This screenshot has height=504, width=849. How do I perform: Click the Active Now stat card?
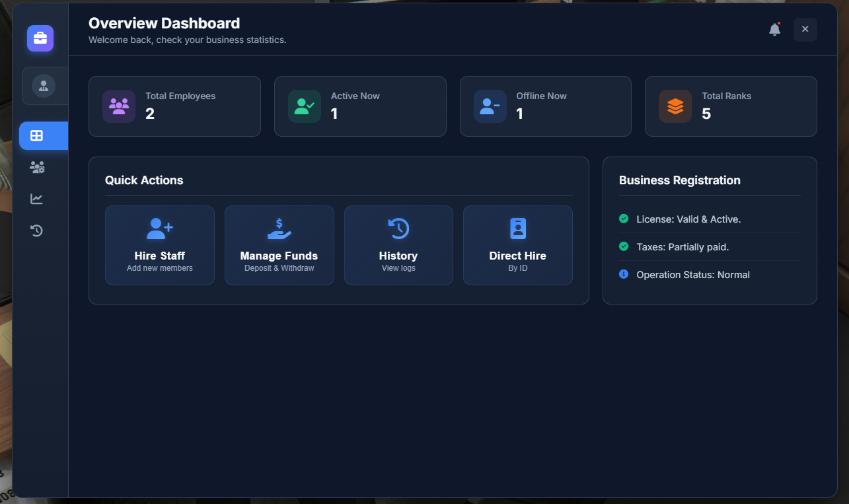360,106
